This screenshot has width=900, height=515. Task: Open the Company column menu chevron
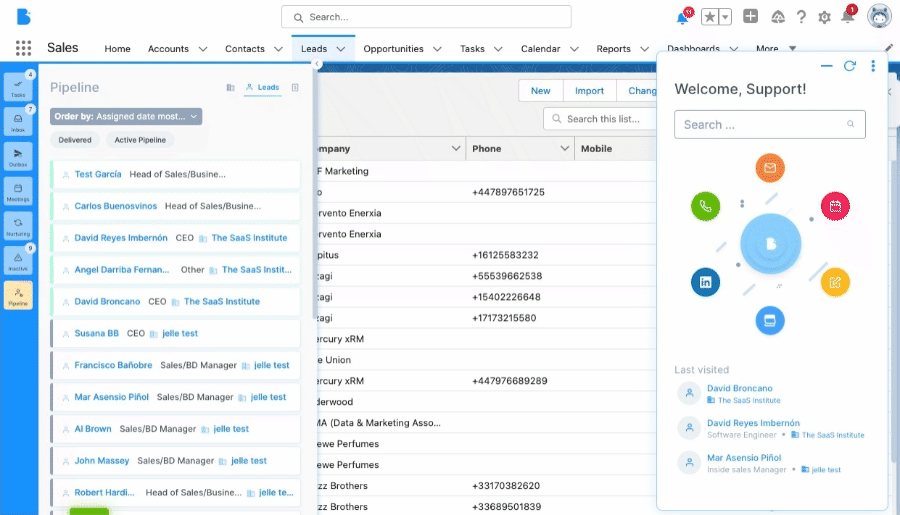[x=456, y=149]
